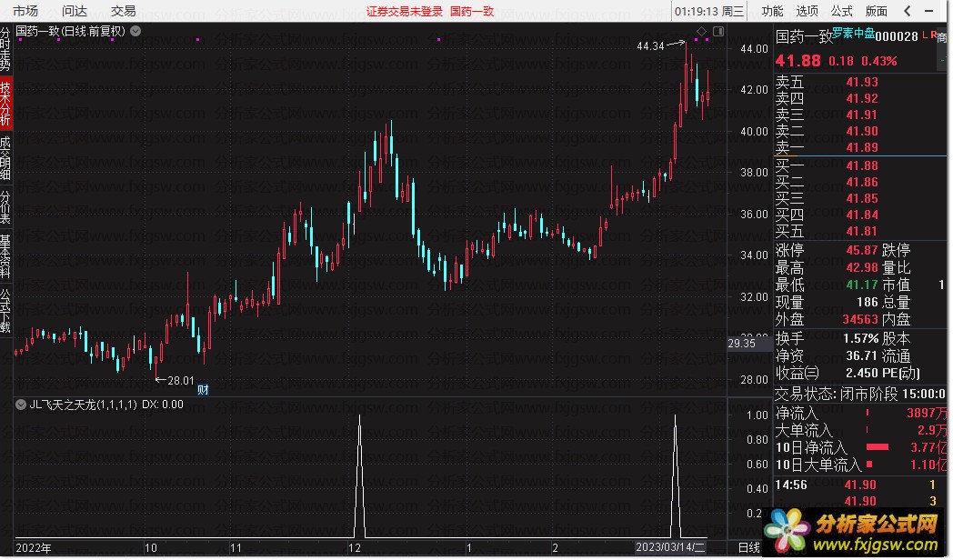Click the 涨停 value 45.87
Image resolution: width=953 pixels, height=560 pixels.
click(862, 250)
